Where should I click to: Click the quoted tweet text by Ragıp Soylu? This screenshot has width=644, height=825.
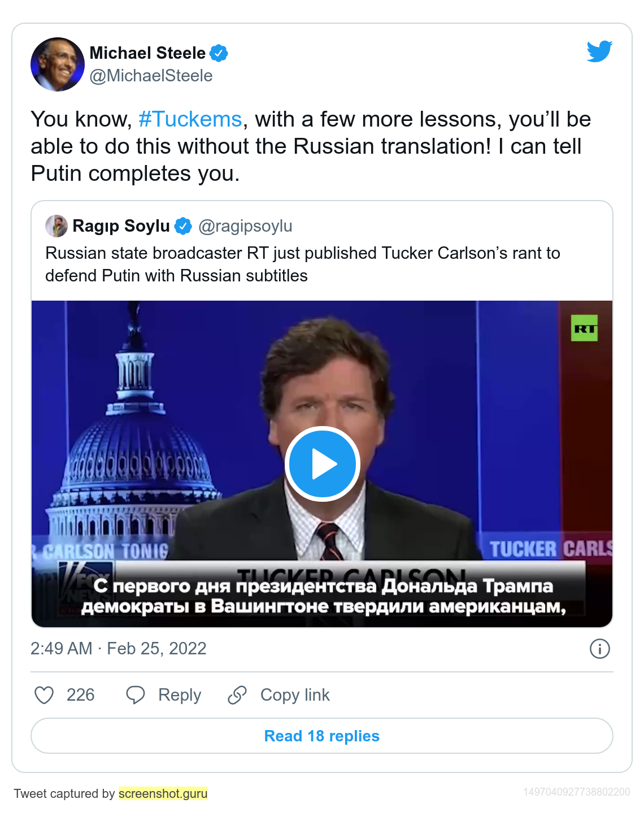point(303,264)
